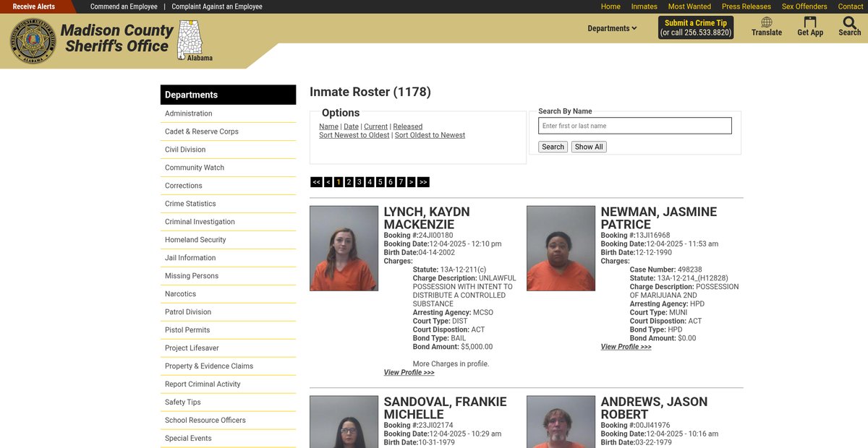
Task: Select Administration in Departments sidebar
Action: tap(228, 113)
